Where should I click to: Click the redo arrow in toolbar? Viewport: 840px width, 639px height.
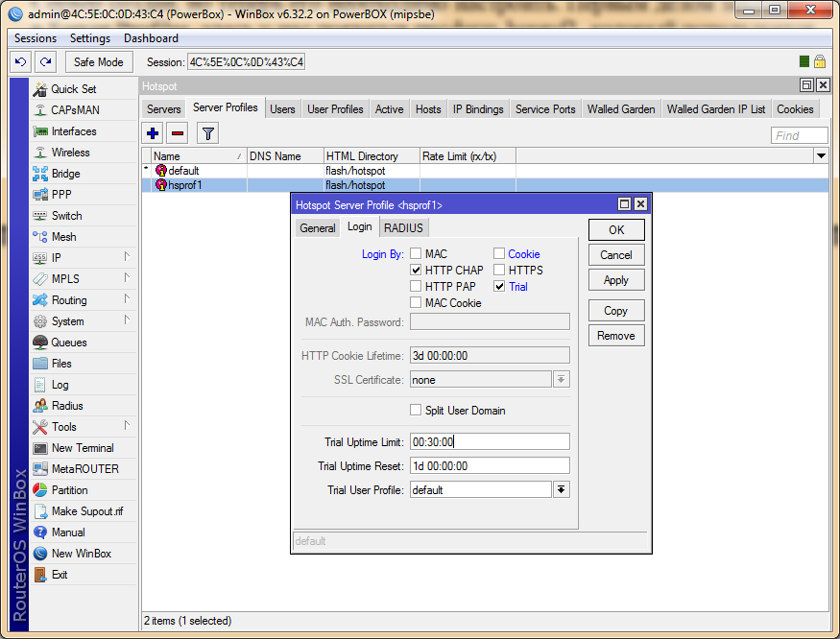[x=44, y=62]
